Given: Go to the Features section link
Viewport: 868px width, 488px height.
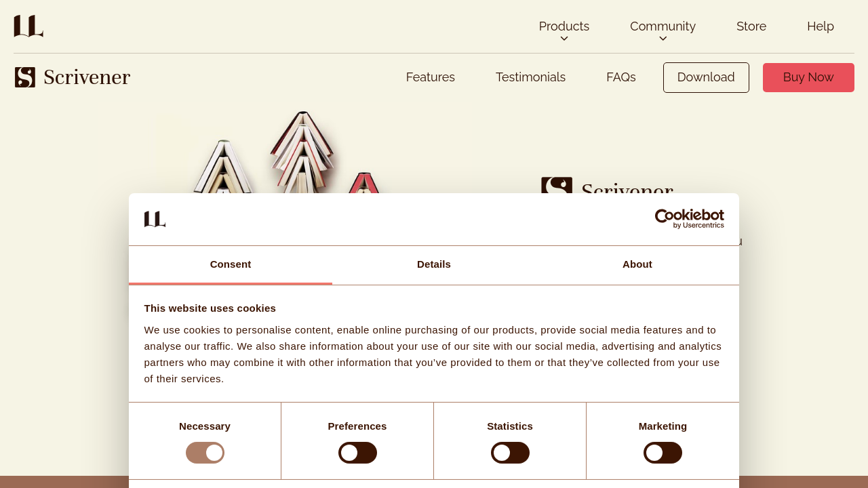Looking at the screenshot, I should click(431, 77).
